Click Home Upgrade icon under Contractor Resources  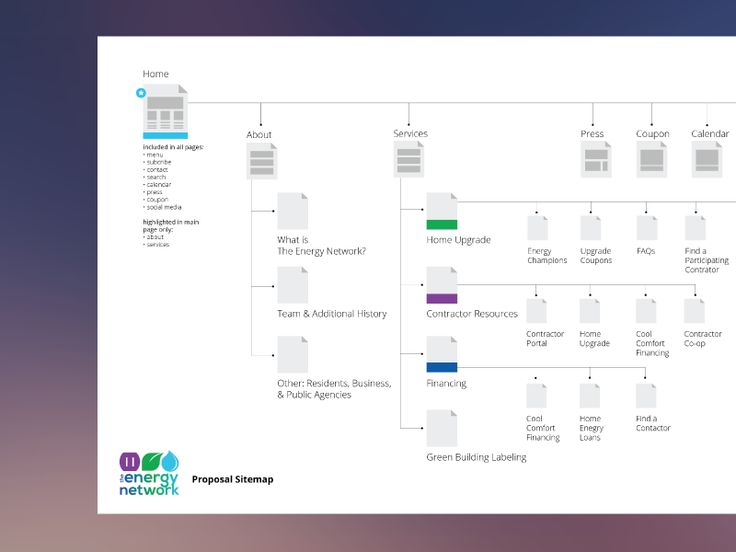590,311
